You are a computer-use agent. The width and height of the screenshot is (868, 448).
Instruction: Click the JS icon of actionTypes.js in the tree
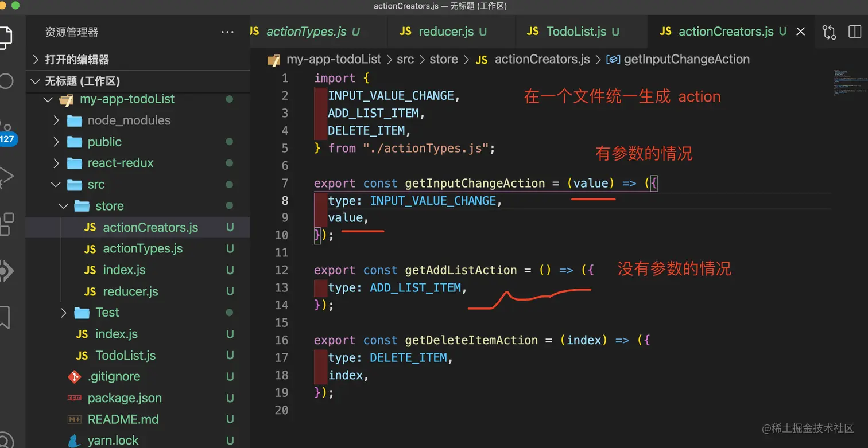pyautogui.click(x=90, y=249)
